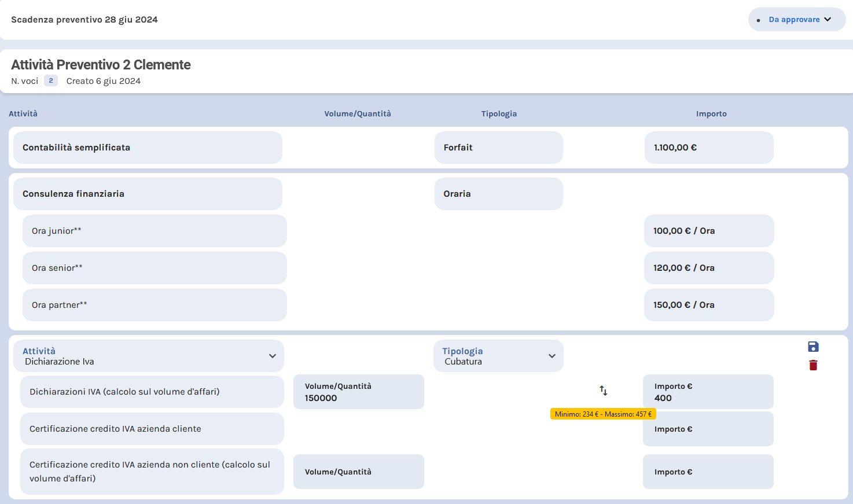
Task: Click empty Volume/Quantità field for non cliente
Action: click(x=358, y=472)
